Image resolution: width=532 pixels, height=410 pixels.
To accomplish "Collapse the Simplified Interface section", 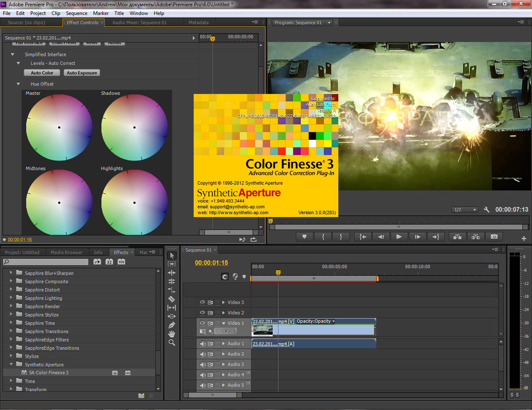I will click(x=12, y=54).
